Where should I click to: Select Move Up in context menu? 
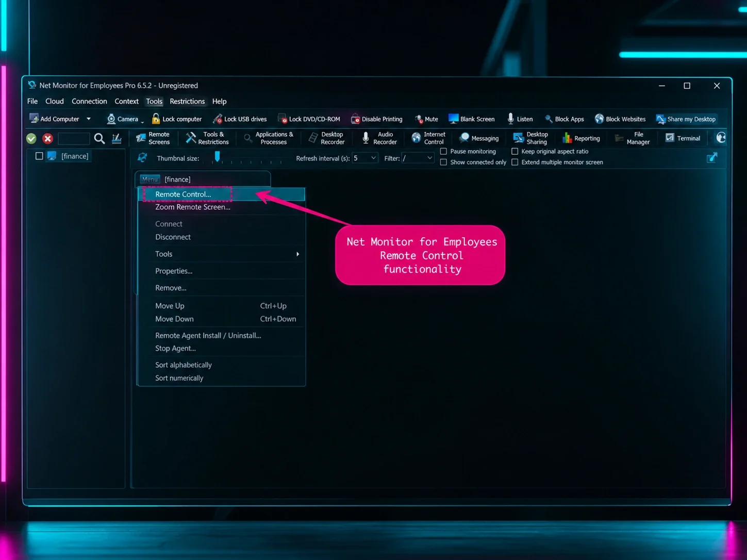tap(222, 306)
